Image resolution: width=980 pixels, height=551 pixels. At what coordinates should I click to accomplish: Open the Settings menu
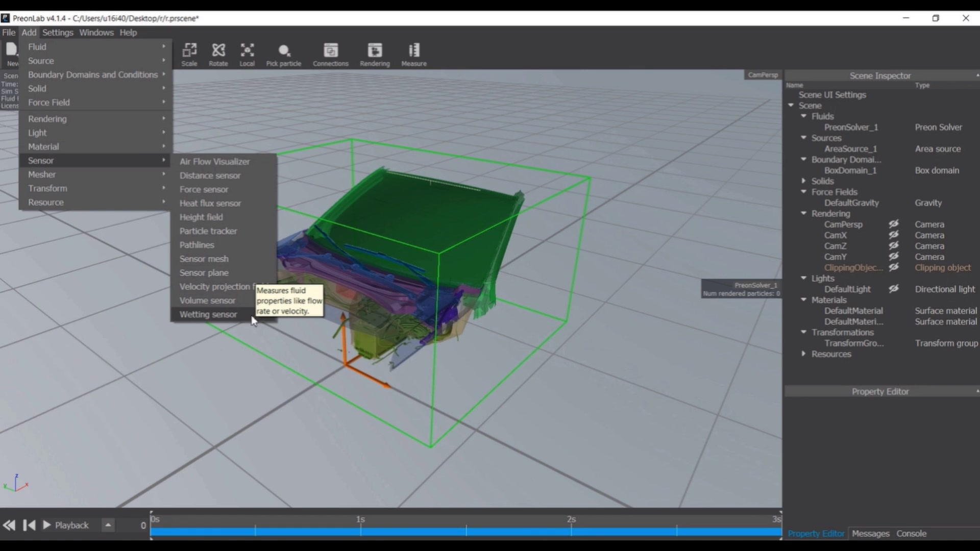[x=58, y=32]
